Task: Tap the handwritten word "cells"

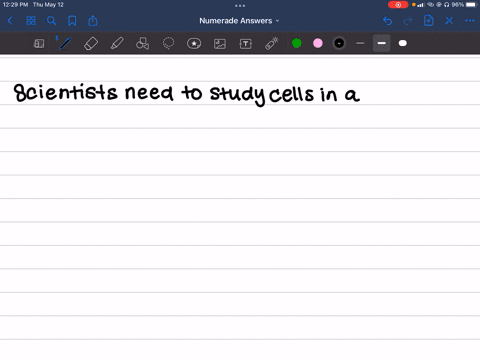Action: click(291, 94)
